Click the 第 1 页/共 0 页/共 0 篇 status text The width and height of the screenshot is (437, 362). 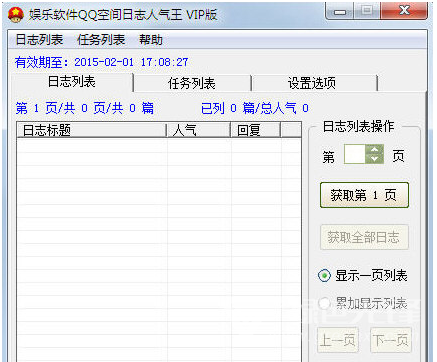[x=85, y=108]
